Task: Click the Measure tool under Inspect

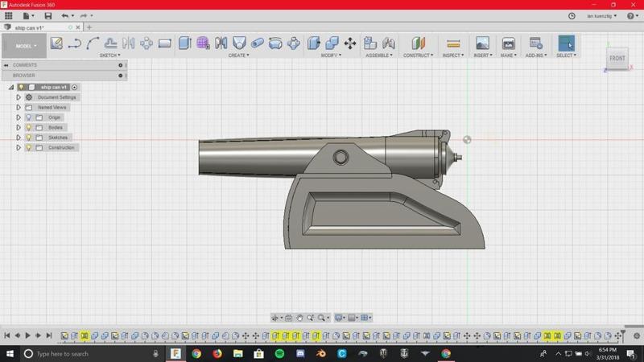Action: coord(453,43)
